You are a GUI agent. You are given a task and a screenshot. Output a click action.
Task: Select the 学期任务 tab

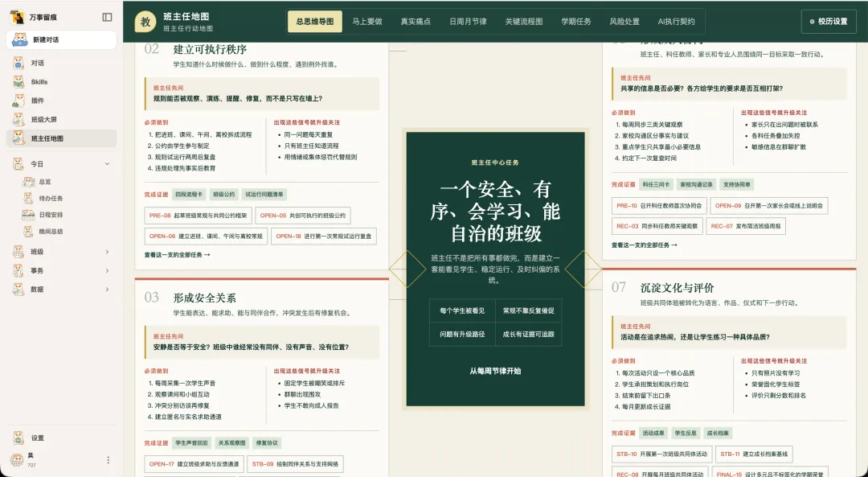pos(576,22)
